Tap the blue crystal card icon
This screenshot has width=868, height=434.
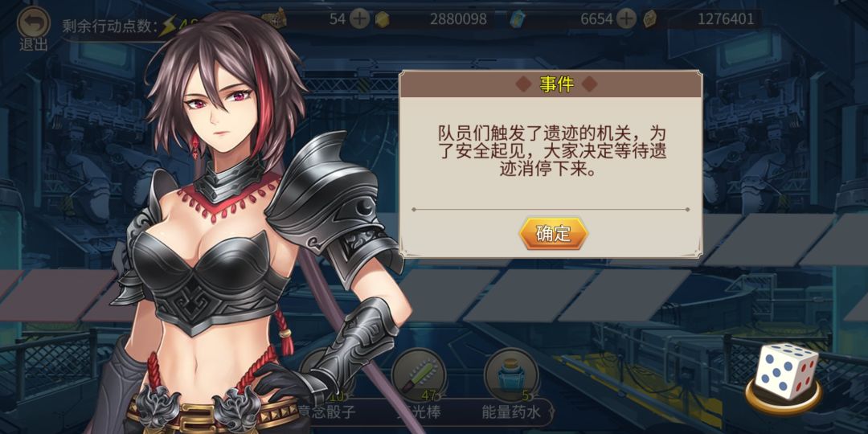tap(517, 19)
